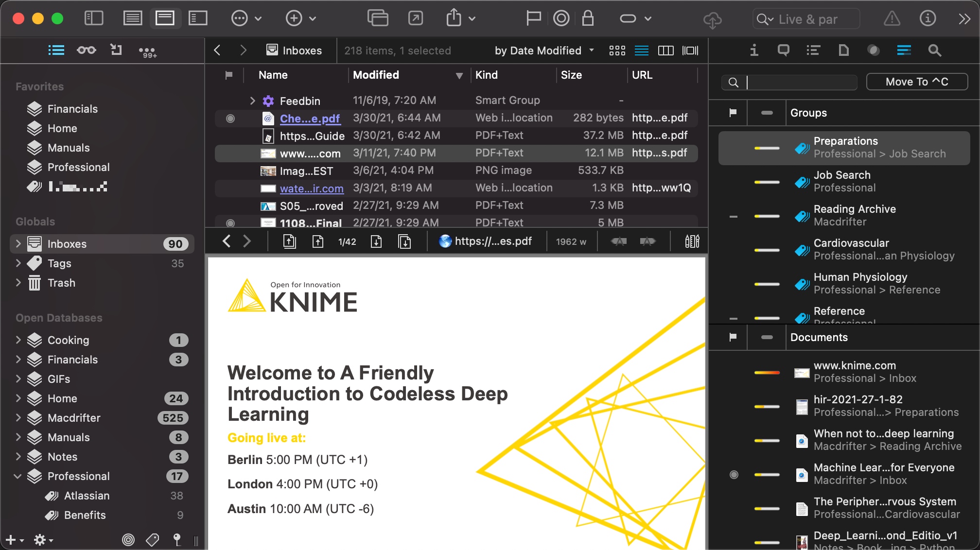Select the sidebar extras 99+ tab
This screenshot has width=980, height=550.
(x=147, y=51)
